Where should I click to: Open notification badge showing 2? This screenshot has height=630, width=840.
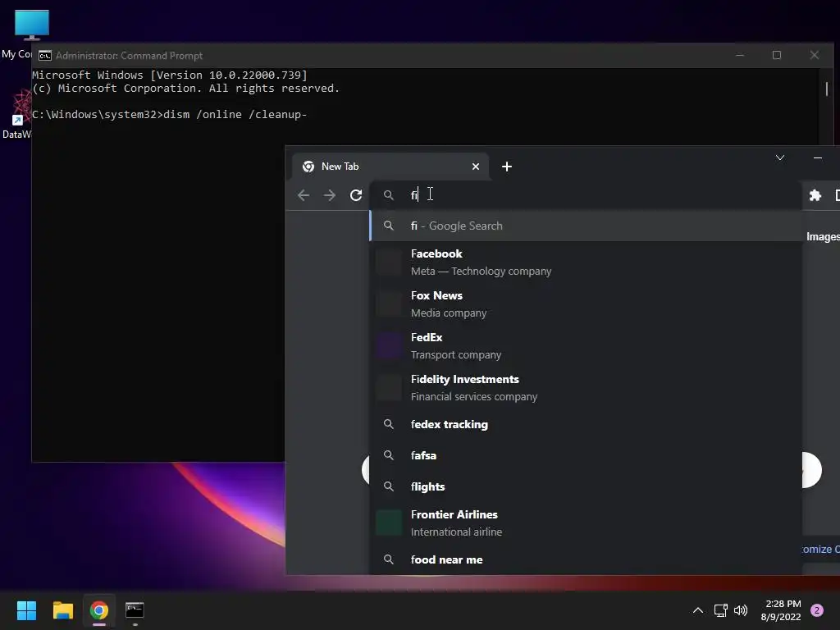[817, 610]
